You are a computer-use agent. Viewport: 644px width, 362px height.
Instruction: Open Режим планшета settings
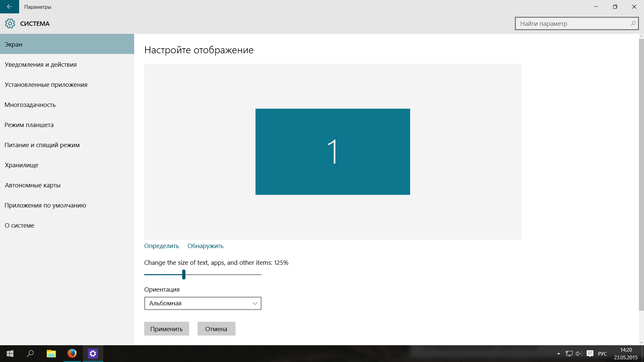[67, 125]
